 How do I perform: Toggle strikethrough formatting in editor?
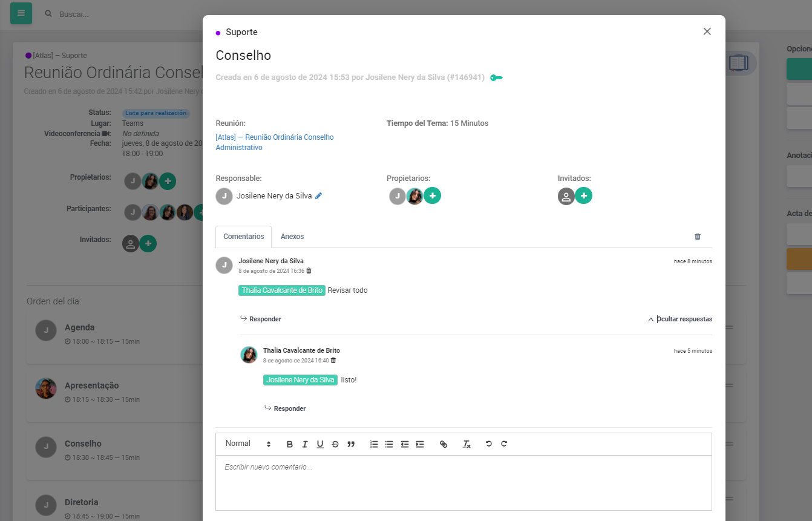coord(335,444)
